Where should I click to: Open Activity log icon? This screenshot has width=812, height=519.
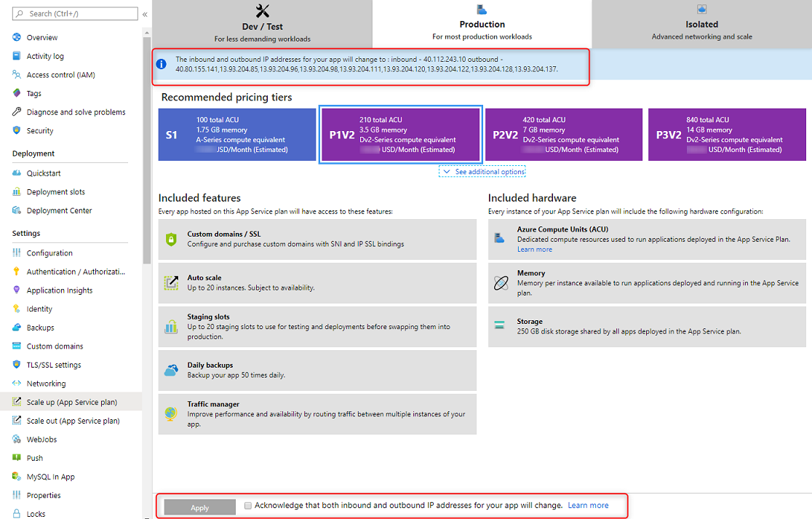coord(17,56)
